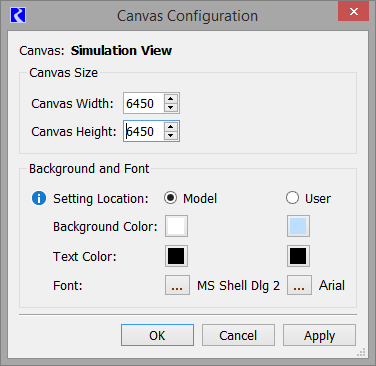Close the Canvas Configuration dialog window
This screenshot has height=366, width=376.
tap(354, 11)
